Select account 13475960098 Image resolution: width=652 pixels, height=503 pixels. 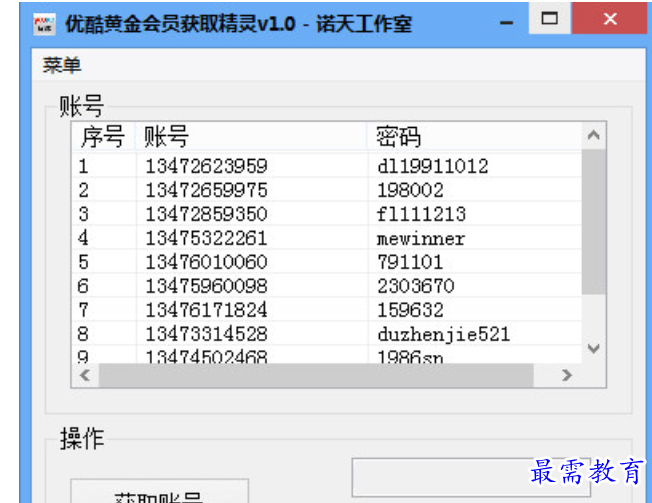(206, 286)
